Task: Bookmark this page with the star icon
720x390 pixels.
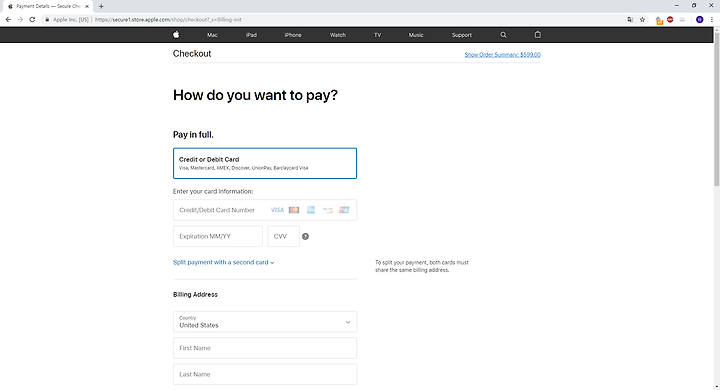Action: [x=642, y=19]
